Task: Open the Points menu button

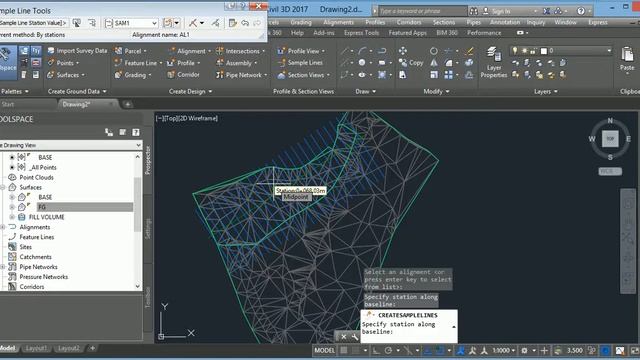Action: click(64, 63)
